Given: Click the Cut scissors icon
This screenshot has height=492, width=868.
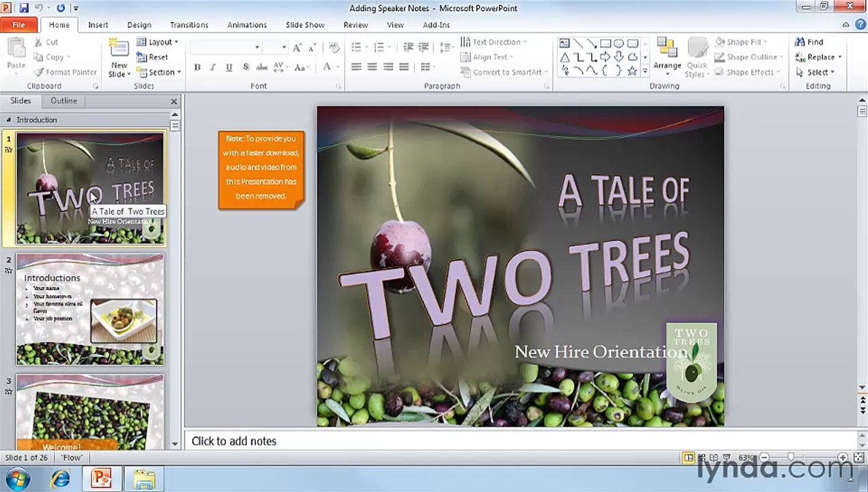Looking at the screenshot, I should pos(39,42).
